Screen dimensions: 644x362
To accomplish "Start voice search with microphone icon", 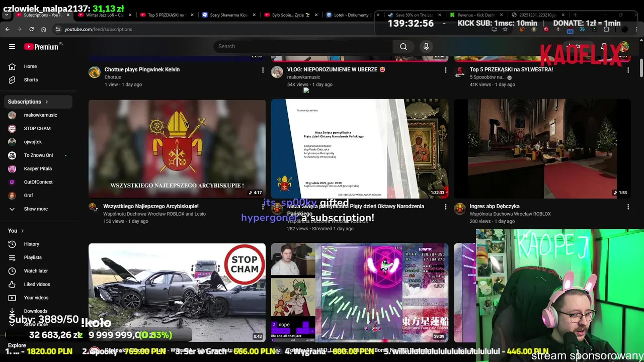I will pos(426,46).
